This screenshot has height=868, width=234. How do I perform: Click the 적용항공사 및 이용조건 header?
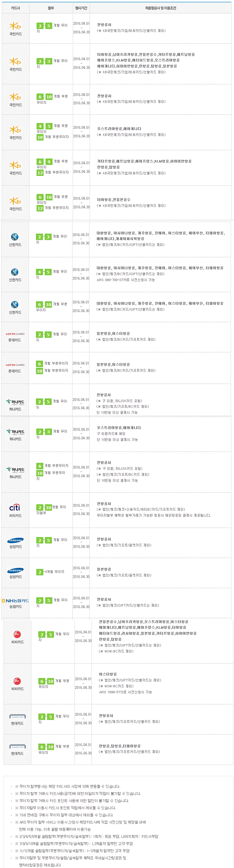coord(160,8)
